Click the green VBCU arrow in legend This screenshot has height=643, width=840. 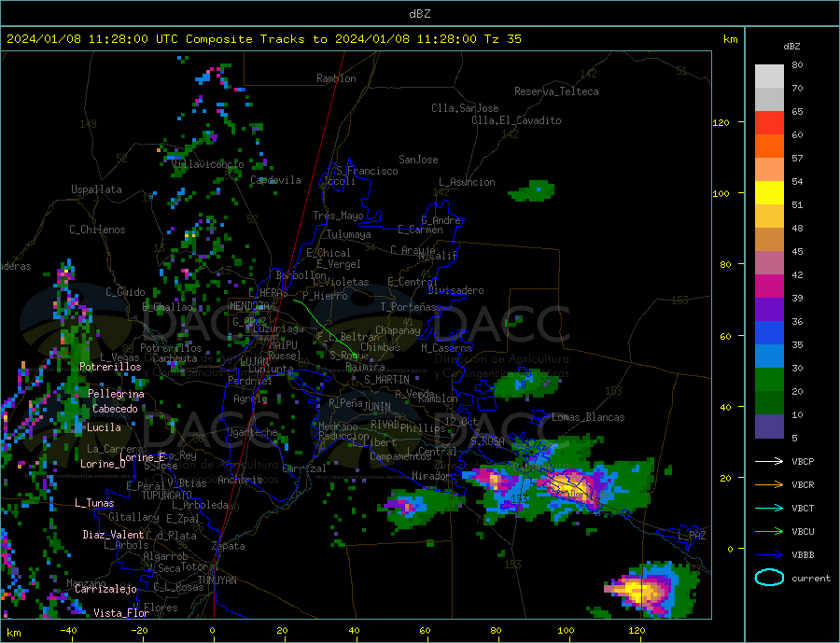pos(769,532)
